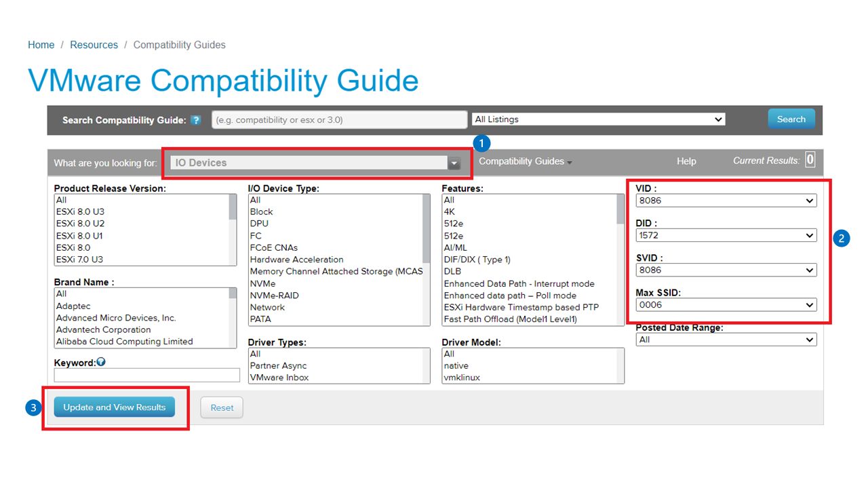
Task: Click inside the Keyword input field
Action: tap(146, 374)
